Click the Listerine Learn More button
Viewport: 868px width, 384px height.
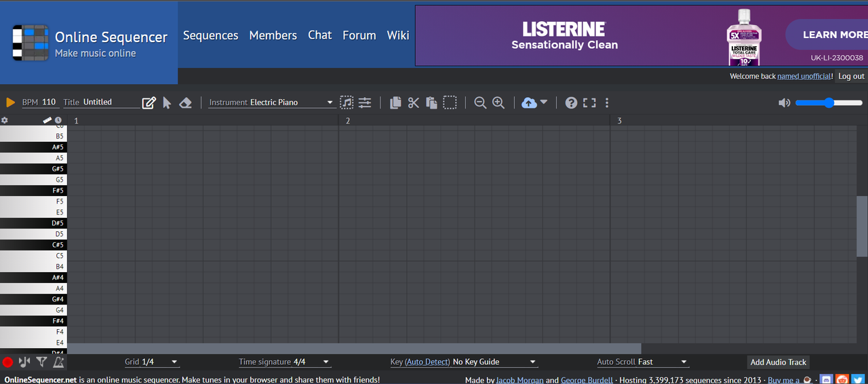click(827, 35)
